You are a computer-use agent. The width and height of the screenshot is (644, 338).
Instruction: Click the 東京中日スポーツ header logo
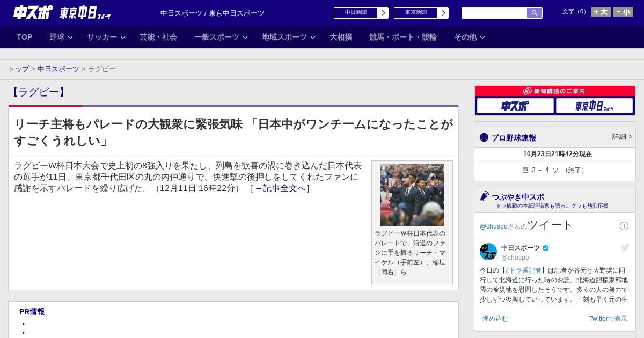coord(85,13)
